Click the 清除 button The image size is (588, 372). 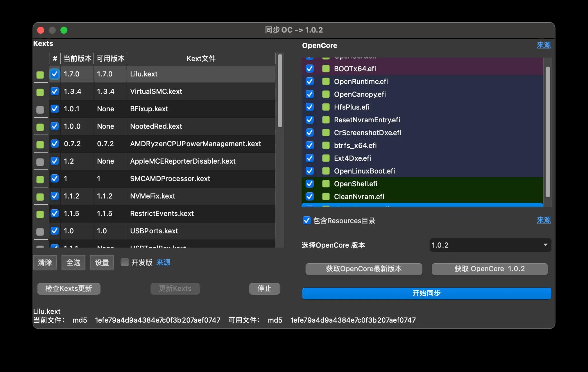[45, 263]
